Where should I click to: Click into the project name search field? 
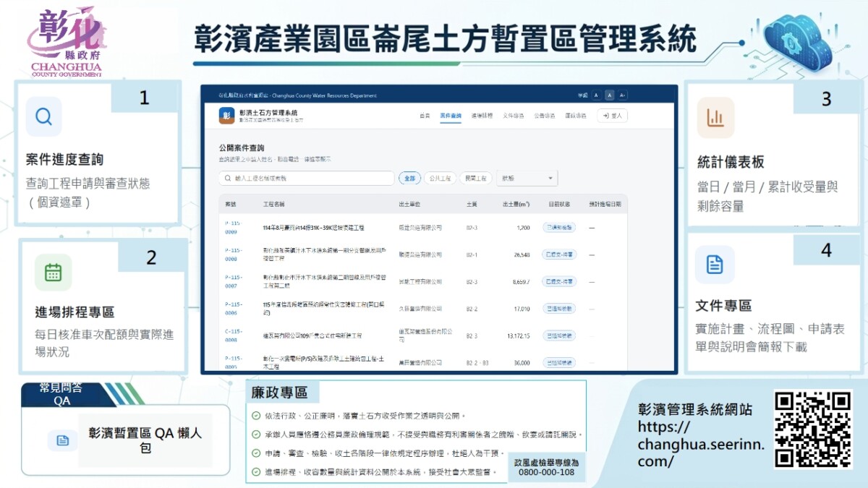(307, 178)
